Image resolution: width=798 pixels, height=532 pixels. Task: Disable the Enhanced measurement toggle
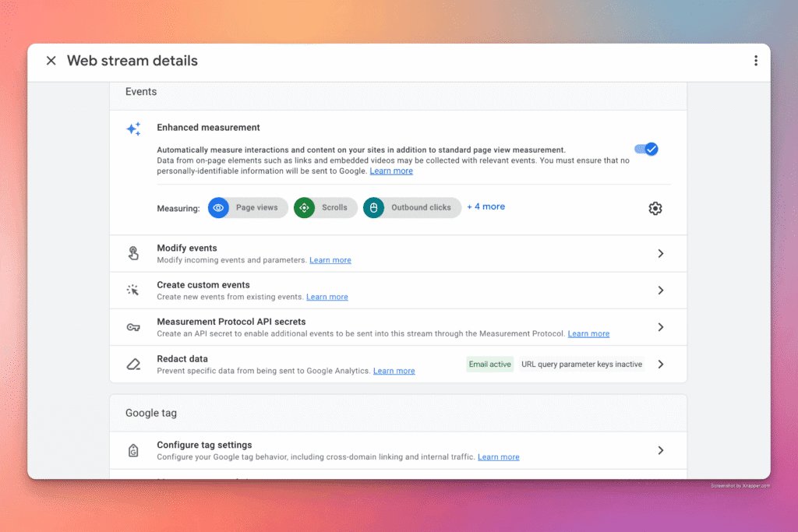645,149
